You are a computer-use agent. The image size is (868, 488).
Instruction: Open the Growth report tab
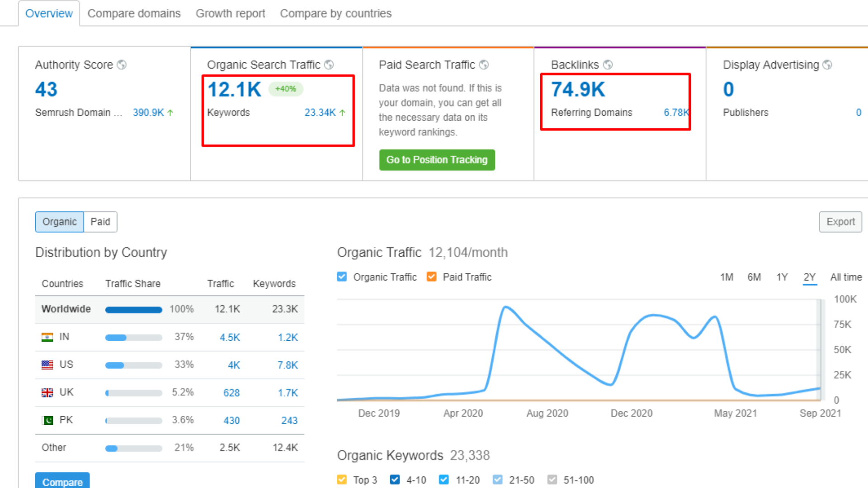(x=230, y=14)
